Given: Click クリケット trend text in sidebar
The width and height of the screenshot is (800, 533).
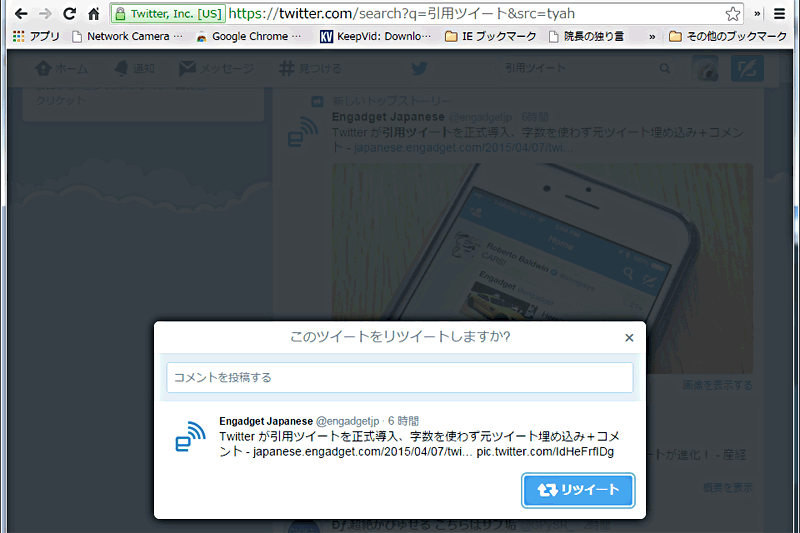Looking at the screenshot, I should tap(60, 100).
